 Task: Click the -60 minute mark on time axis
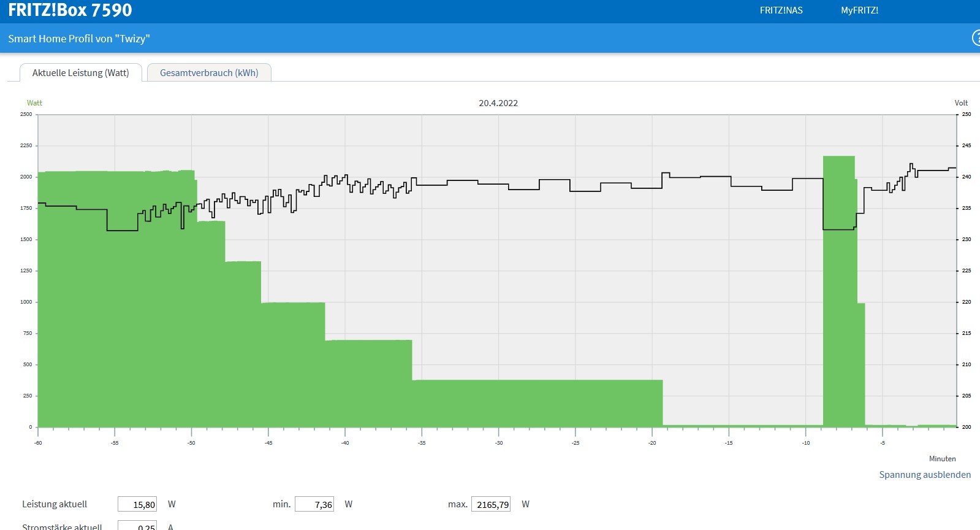click(x=38, y=443)
